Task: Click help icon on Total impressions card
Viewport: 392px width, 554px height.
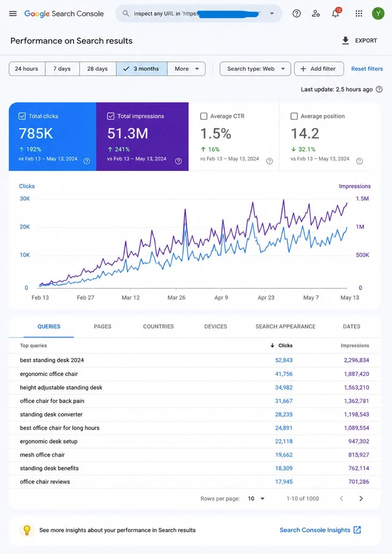Action: pyautogui.click(x=179, y=161)
